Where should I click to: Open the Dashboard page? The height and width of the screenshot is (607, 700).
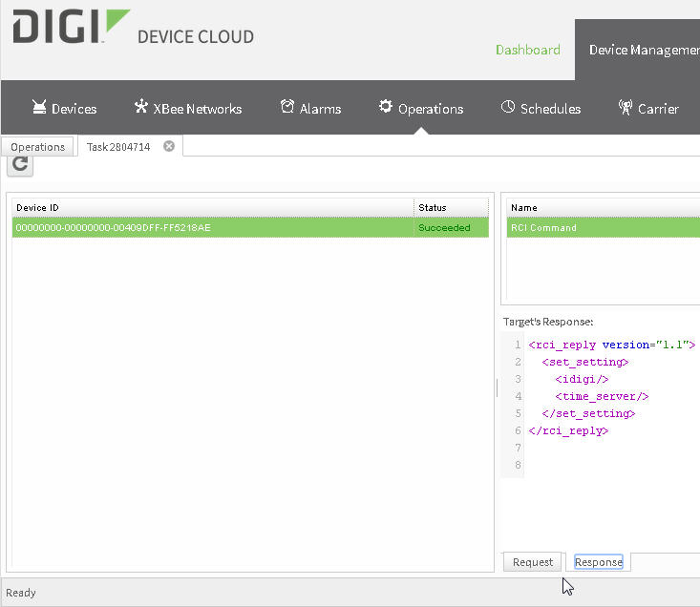click(x=527, y=50)
